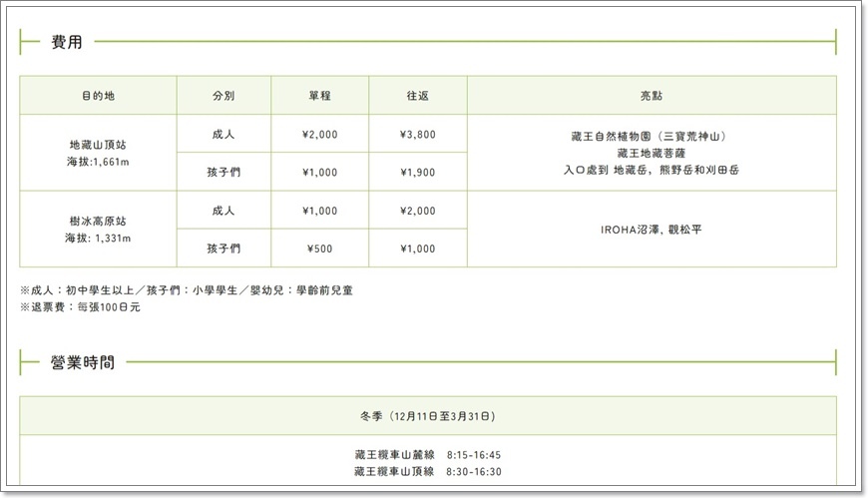
Task: Click the 樹冰高原站 destination name
Action: point(98,221)
